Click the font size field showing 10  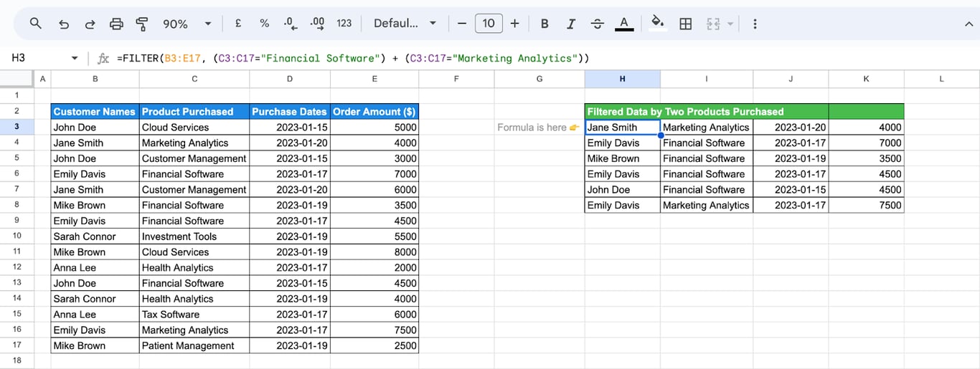point(489,23)
